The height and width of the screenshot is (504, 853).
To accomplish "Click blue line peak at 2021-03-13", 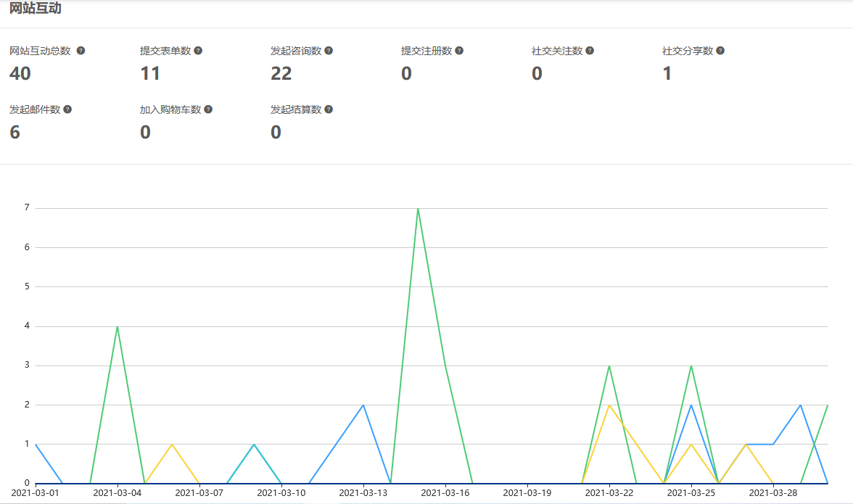I will click(363, 405).
